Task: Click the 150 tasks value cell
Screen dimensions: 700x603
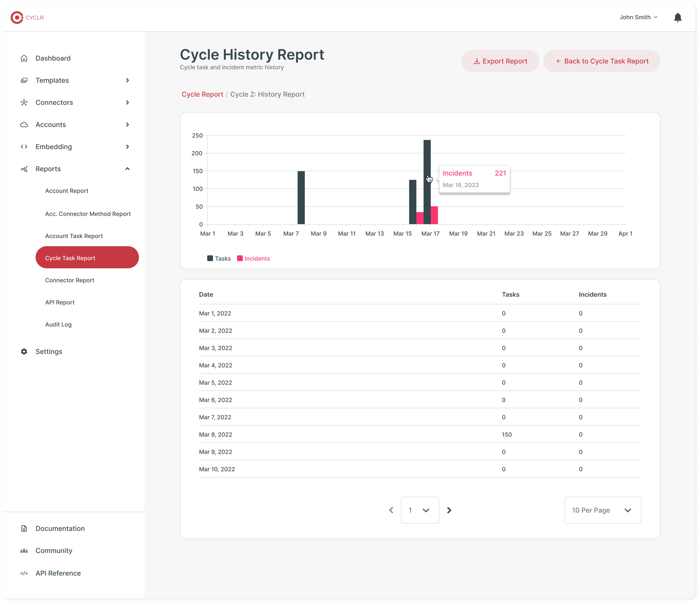Action: click(x=507, y=435)
